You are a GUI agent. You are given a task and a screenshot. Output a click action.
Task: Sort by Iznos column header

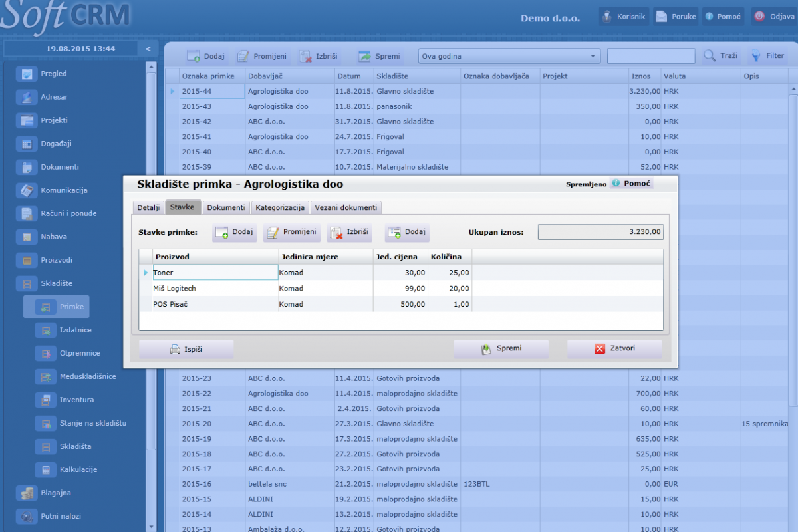645,76
